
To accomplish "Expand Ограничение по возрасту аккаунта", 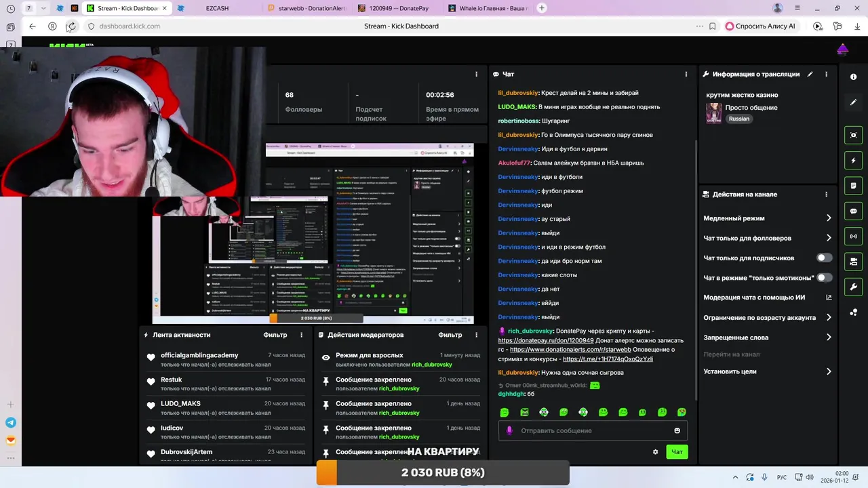I will pyautogui.click(x=767, y=317).
